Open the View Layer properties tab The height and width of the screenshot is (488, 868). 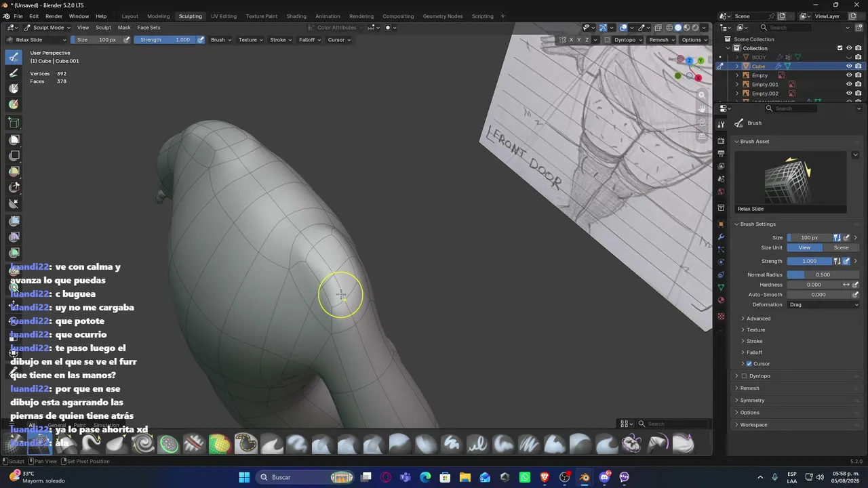click(721, 166)
